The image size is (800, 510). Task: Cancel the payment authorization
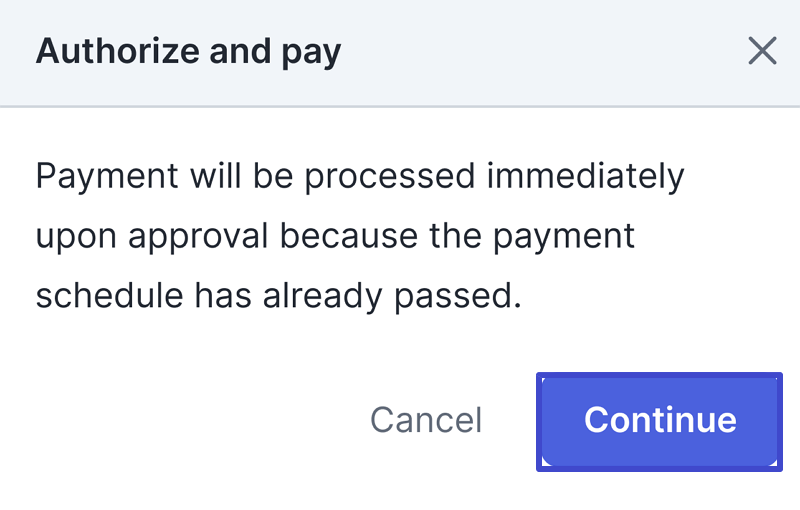click(x=426, y=421)
